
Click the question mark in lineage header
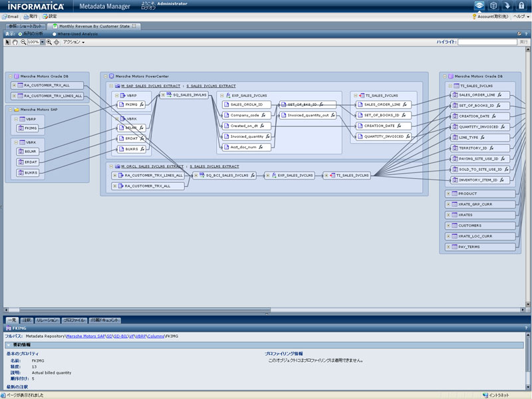pos(526,34)
